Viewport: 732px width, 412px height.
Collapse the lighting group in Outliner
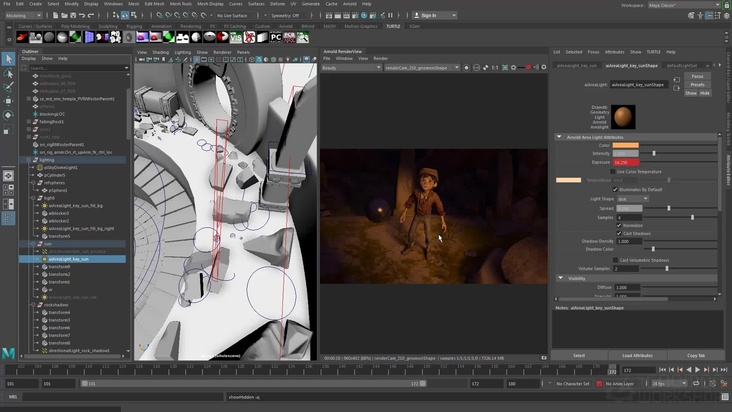pos(29,160)
